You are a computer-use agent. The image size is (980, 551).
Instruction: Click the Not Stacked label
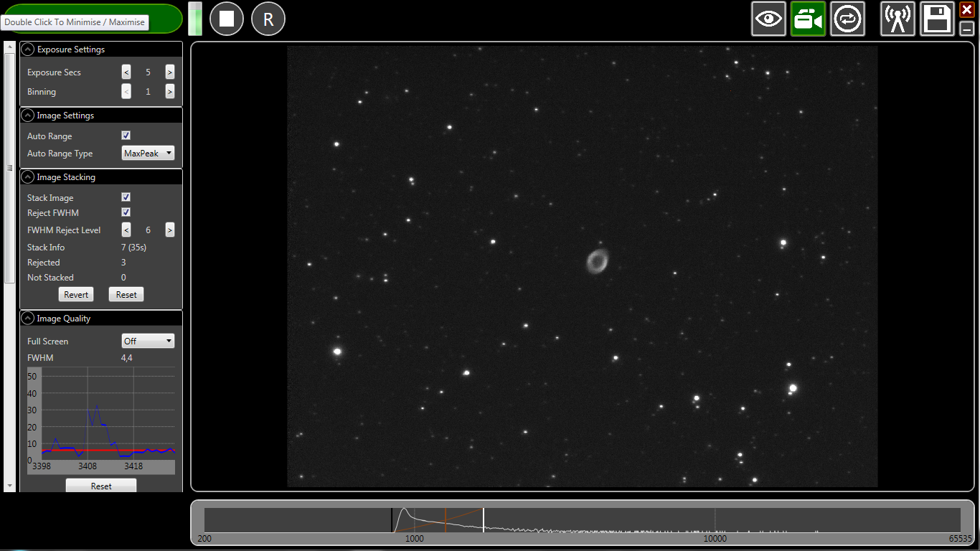tap(50, 278)
